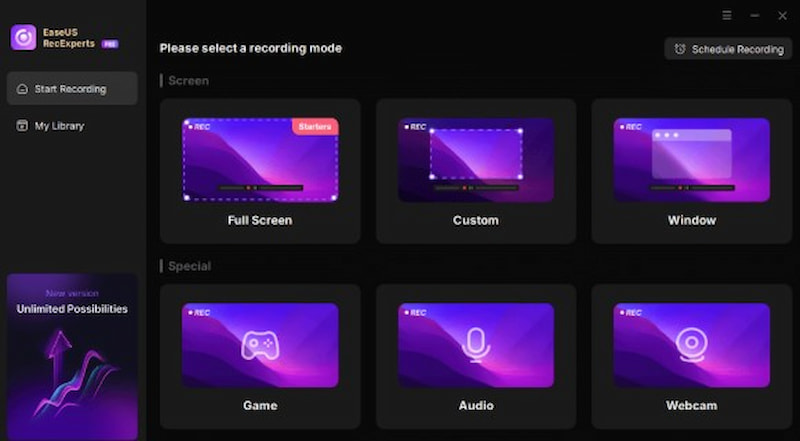Click the alarm clock icon beside Schedule Recording
This screenshot has height=441, width=800.
(x=680, y=49)
